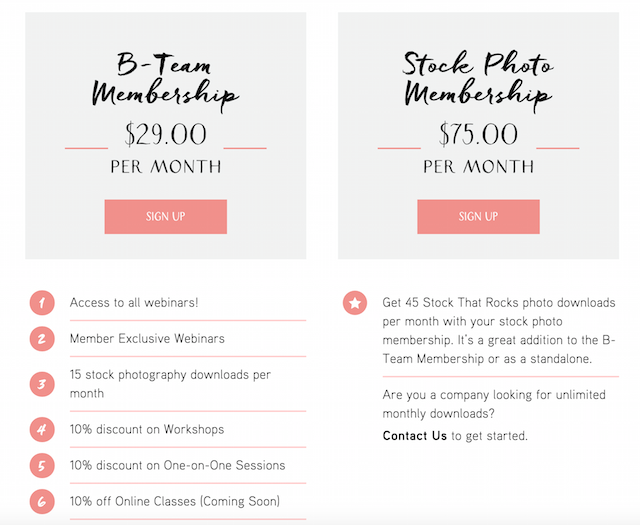The image size is (640, 525).
Task: Click the Stock Photo Membership heading
Action: tap(478, 82)
